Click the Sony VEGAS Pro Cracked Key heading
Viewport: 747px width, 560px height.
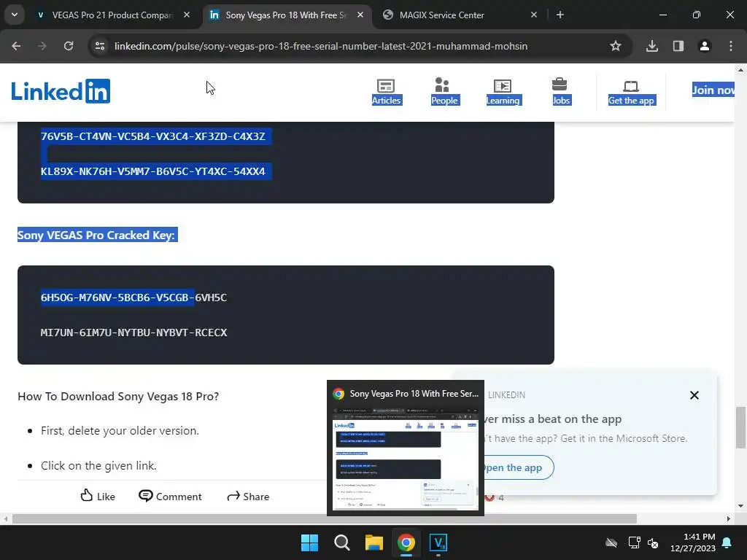pyautogui.click(x=97, y=236)
